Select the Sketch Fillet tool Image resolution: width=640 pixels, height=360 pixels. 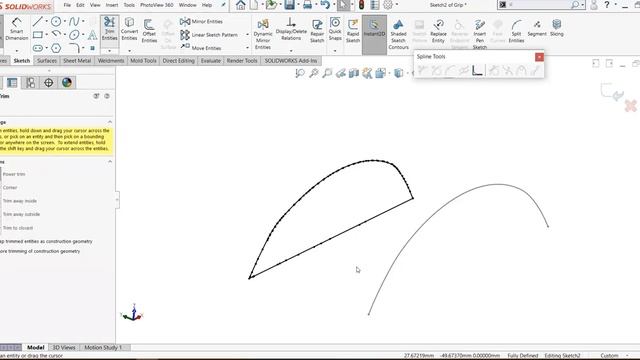(x=74, y=48)
